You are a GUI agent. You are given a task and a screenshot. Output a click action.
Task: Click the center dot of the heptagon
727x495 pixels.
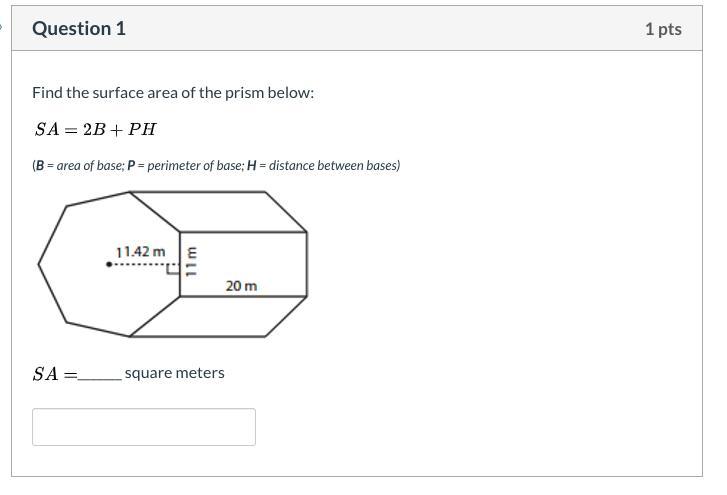tap(109, 265)
